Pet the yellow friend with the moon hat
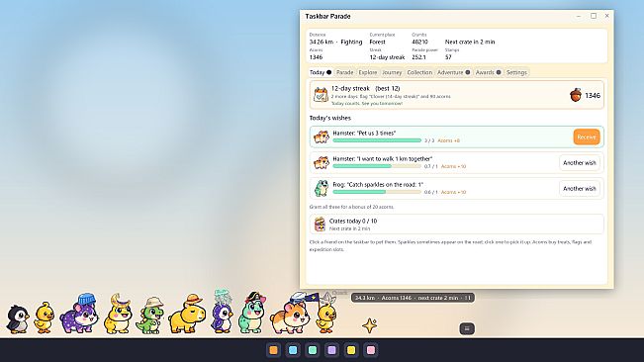The height and width of the screenshot is (362, 644). pos(118,314)
